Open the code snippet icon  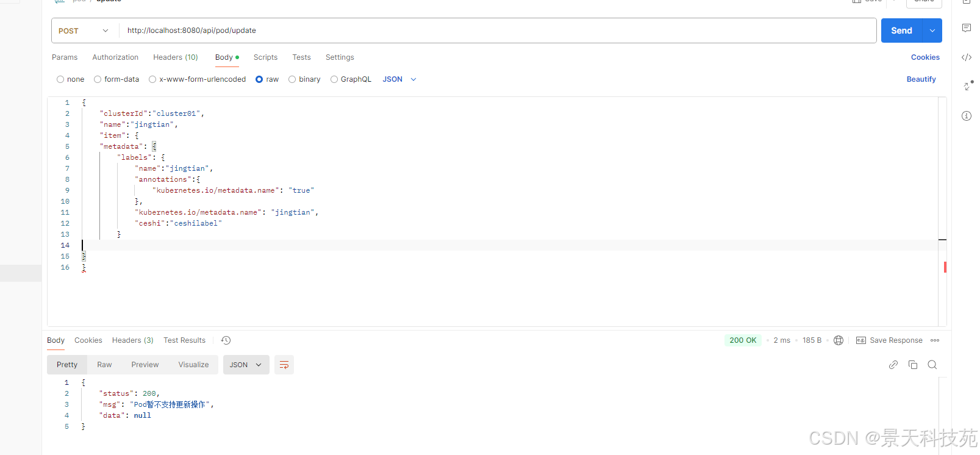(967, 57)
